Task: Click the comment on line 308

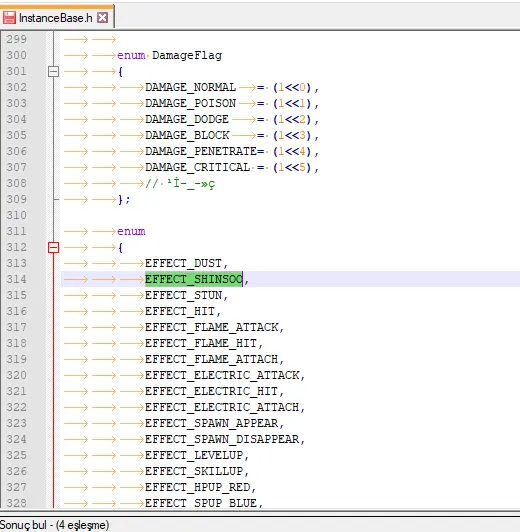Action: pyautogui.click(x=180, y=184)
